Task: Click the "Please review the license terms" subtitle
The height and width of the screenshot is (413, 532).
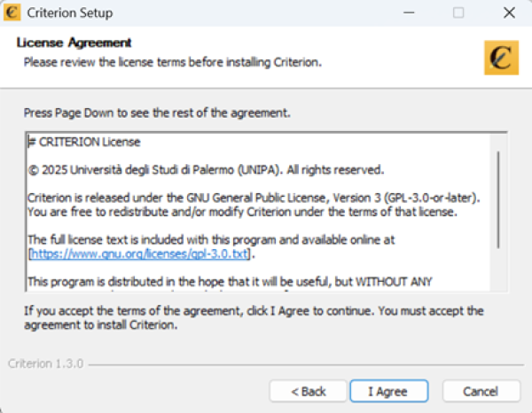Action: click(x=172, y=62)
